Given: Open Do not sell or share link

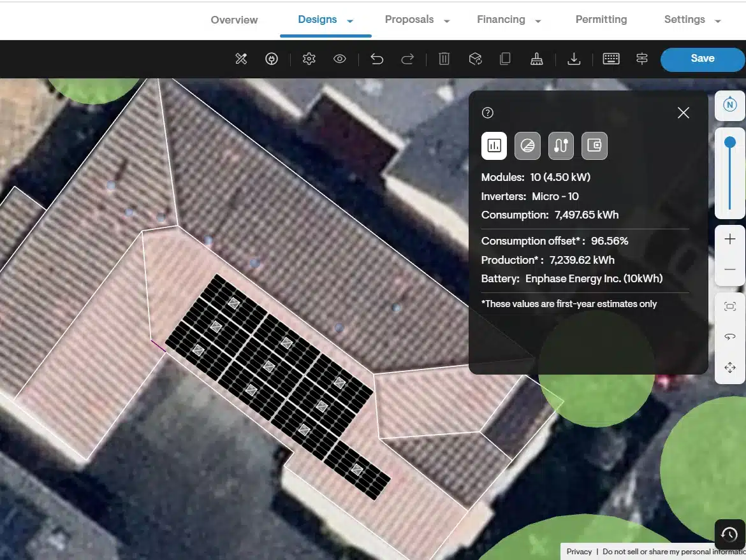Looking at the screenshot, I should (674, 552).
